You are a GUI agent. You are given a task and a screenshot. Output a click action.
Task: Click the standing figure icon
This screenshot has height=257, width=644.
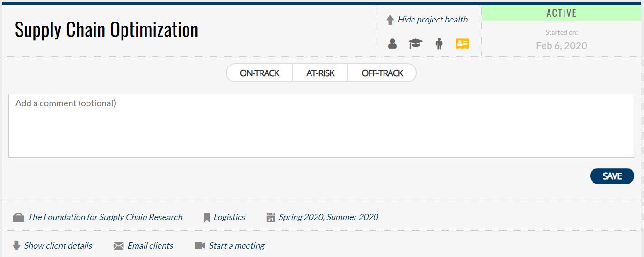(439, 44)
